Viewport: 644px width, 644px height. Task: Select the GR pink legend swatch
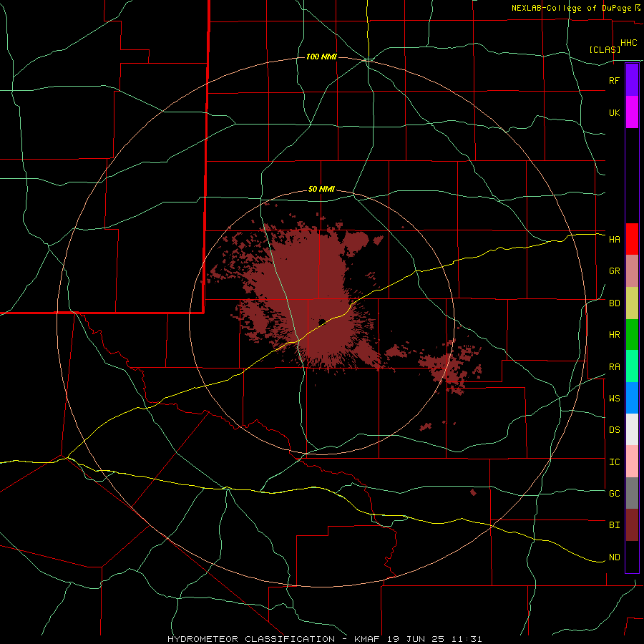pos(632,271)
